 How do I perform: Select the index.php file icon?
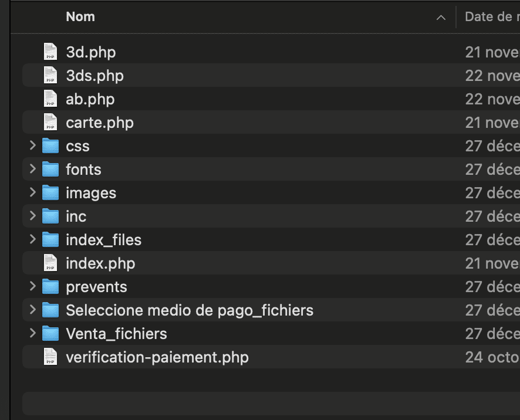[x=51, y=263]
